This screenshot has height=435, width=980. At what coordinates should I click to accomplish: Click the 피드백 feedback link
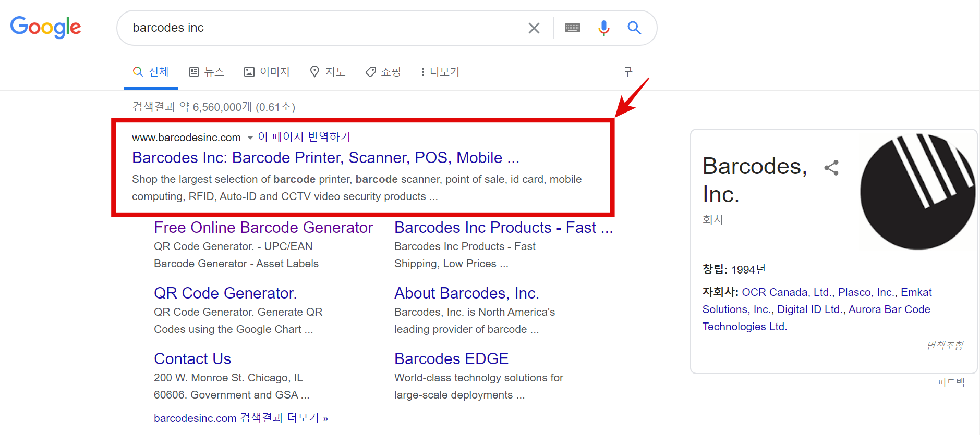tap(951, 382)
